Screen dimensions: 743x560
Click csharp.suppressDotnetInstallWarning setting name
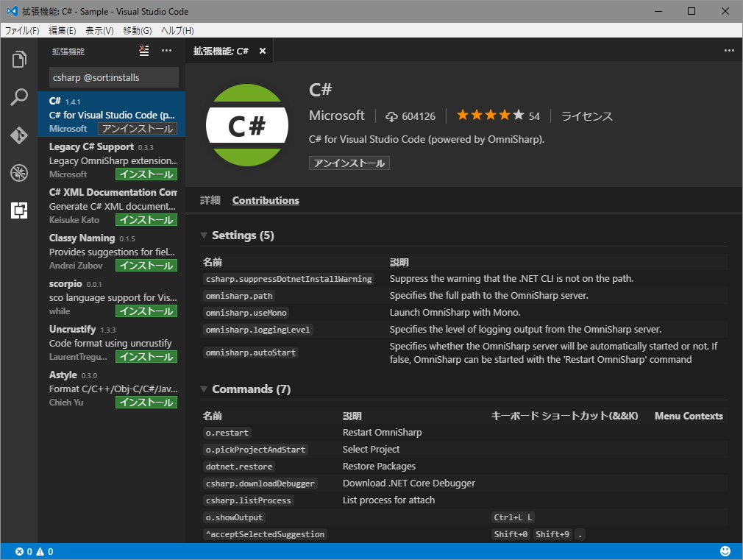pos(288,279)
